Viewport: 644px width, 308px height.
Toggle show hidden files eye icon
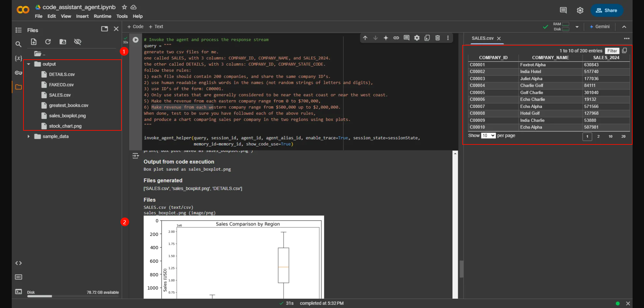pyautogui.click(x=77, y=42)
